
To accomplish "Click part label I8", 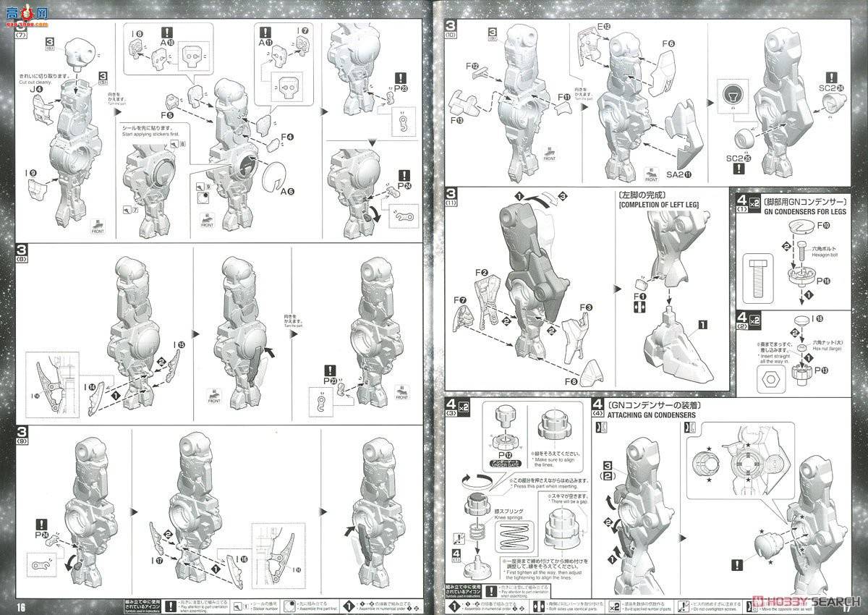I will click(137, 34).
